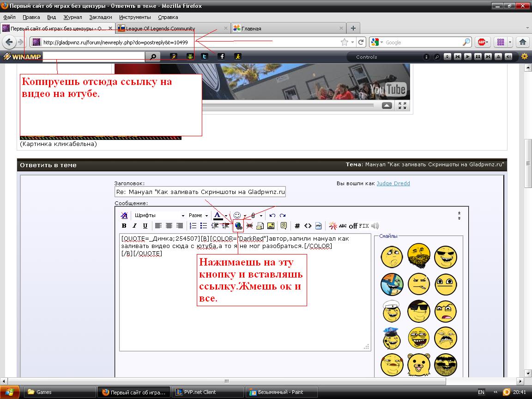
Task: Open the Размер font size dropdown
Action: pos(198,215)
